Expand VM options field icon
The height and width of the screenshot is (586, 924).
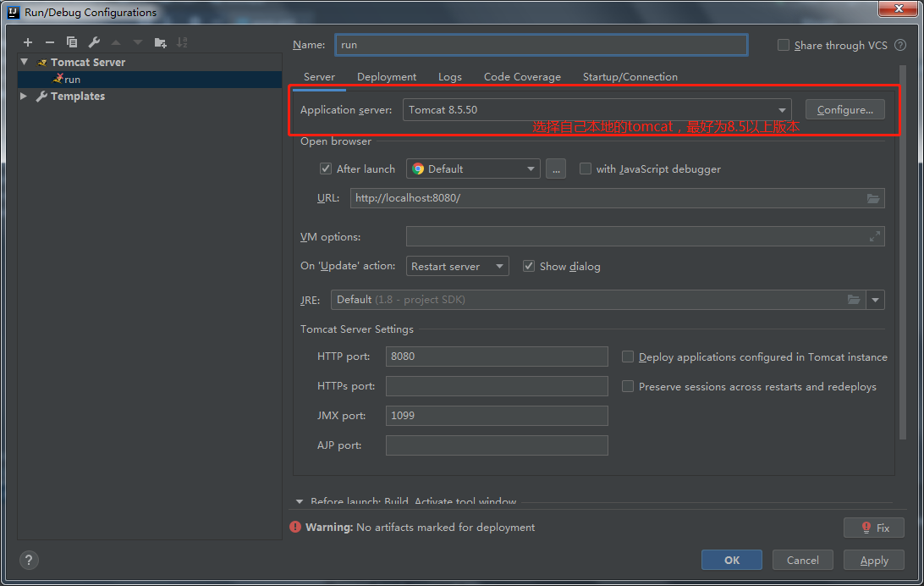875,237
